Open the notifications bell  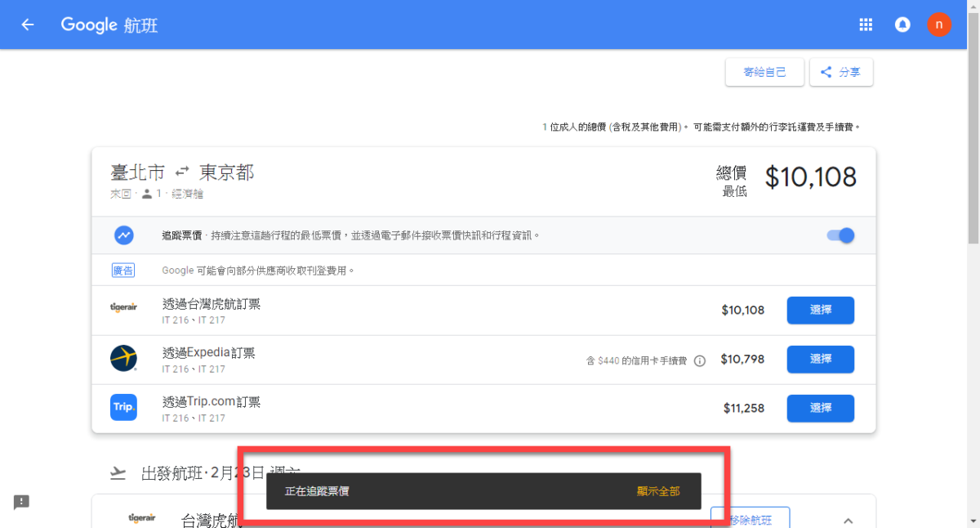pyautogui.click(x=902, y=25)
